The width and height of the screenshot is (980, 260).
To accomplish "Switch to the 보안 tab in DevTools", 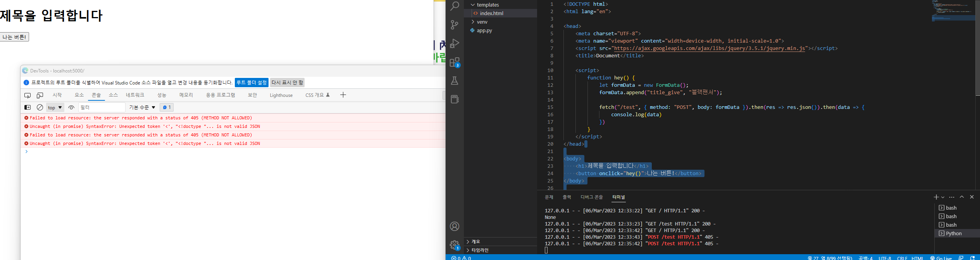I will [x=253, y=95].
